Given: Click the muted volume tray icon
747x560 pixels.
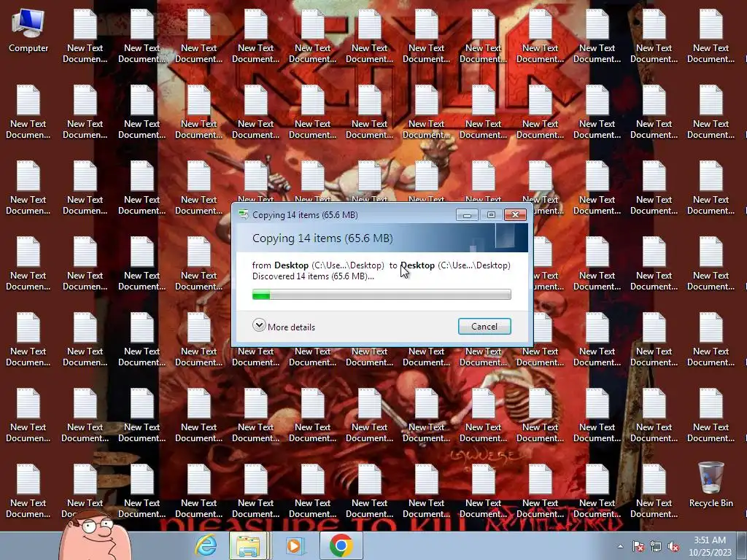Looking at the screenshot, I should coord(673,546).
